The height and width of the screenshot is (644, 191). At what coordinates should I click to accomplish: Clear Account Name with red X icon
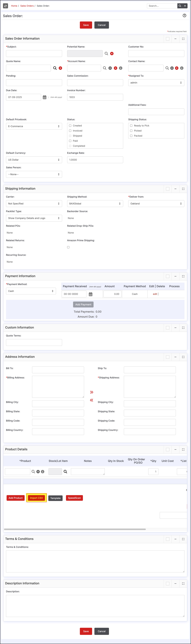pyautogui.click(x=115, y=68)
